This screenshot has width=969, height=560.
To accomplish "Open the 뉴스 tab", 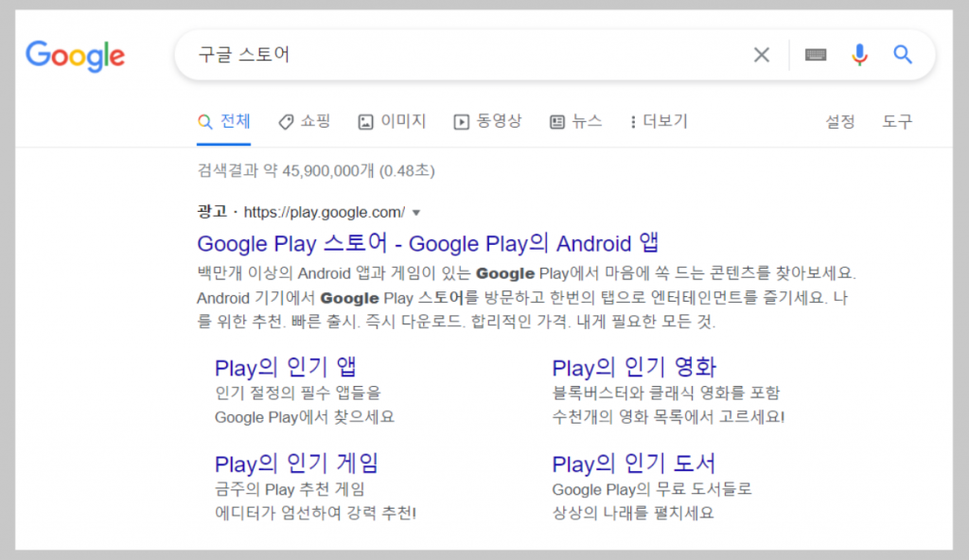I will tap(576, 121).
